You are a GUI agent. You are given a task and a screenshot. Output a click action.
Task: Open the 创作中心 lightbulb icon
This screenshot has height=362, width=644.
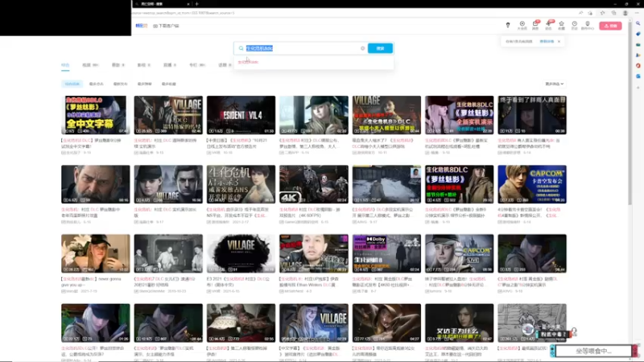click(588, 25)
